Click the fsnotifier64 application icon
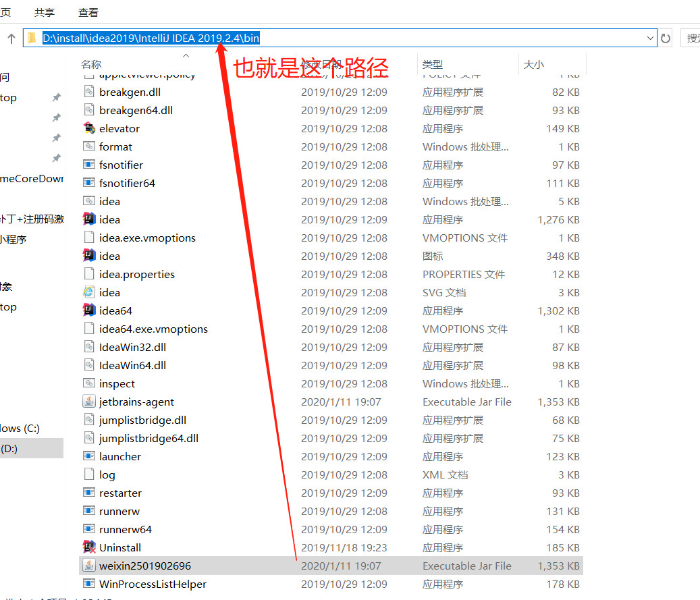This screenshot has height=600, width=700. tap(89, 183)
